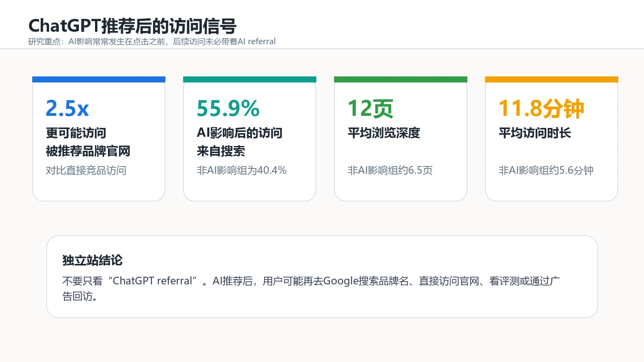This screenshot has width=644, height=362.
Task: Select the note '非AI影响组为40.4%'
Action: pyautogui.click(x=242, y=170)
